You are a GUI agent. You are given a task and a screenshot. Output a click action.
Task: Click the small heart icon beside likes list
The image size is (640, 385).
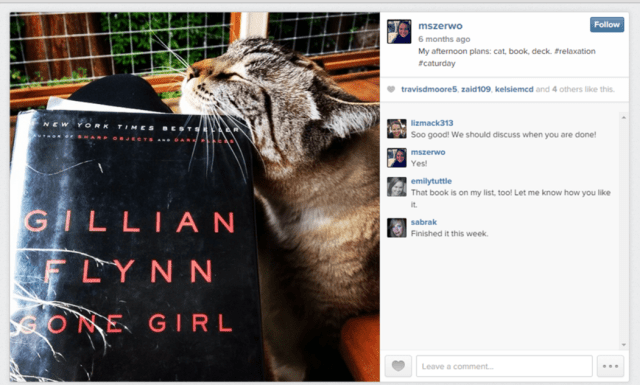pos(391,89)
